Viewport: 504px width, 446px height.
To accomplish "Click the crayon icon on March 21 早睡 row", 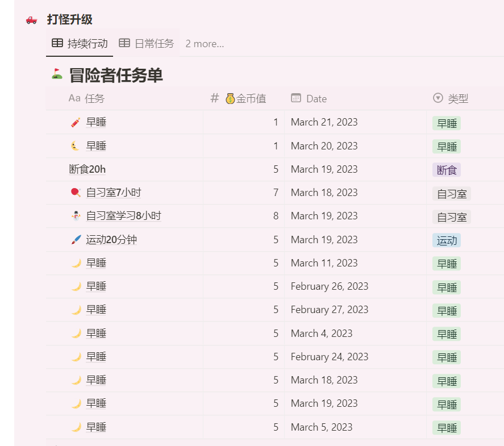I will coord(76,122).
